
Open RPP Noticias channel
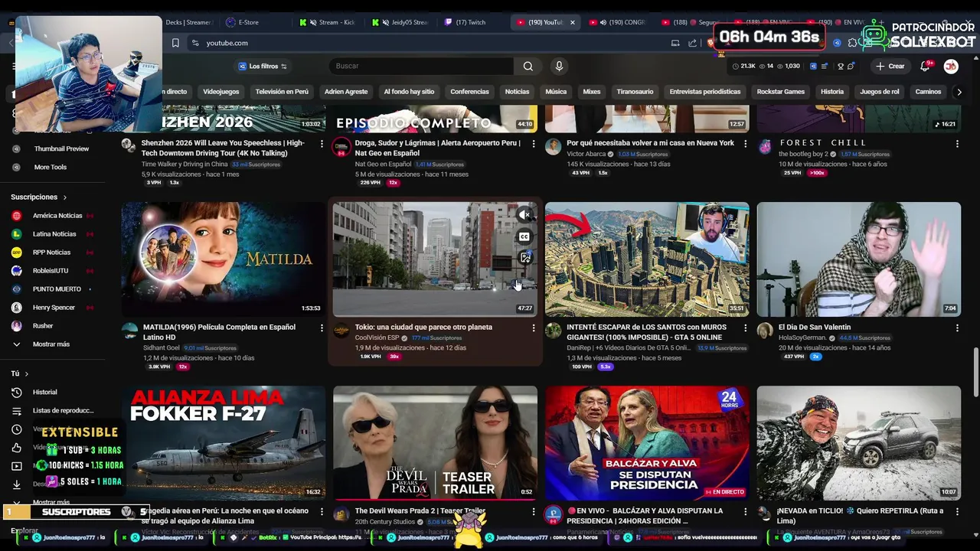click(52, 253)
